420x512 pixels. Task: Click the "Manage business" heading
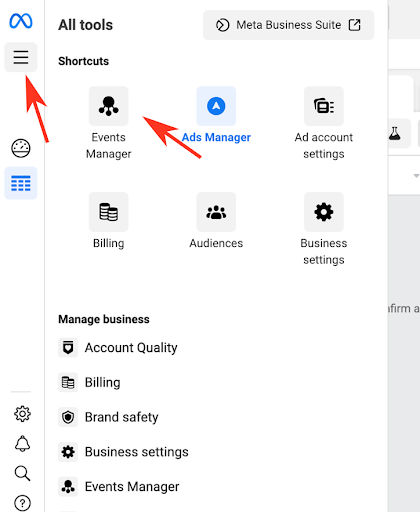(x=104, y=319)
